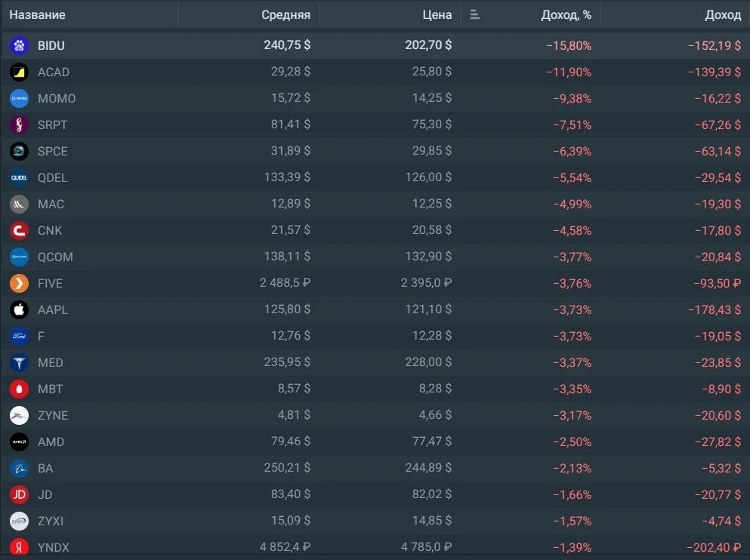750x560 pixels.
Task: Click the sort indicator icon beside Доход, %
Action: coord(474,15)
